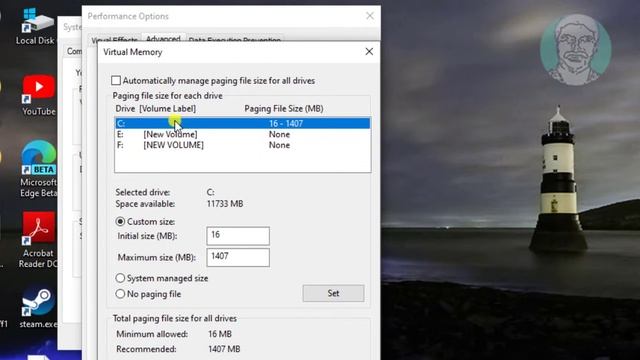Image resolution: width=640 pixels, height=360 pixels.
Task: Close the Virtual Memory dialog
Action: 369,51
